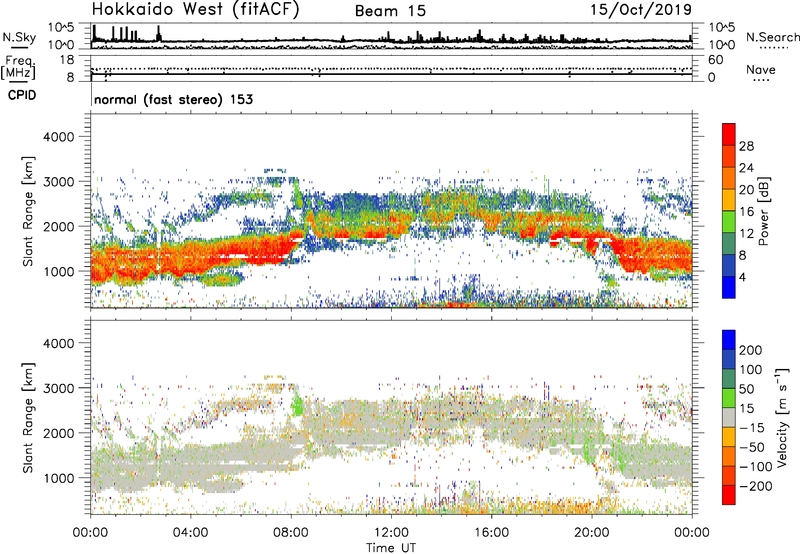Click the '2000' tick on velocity panel
The height and width of the screenshot is (554, 800).
58,433
